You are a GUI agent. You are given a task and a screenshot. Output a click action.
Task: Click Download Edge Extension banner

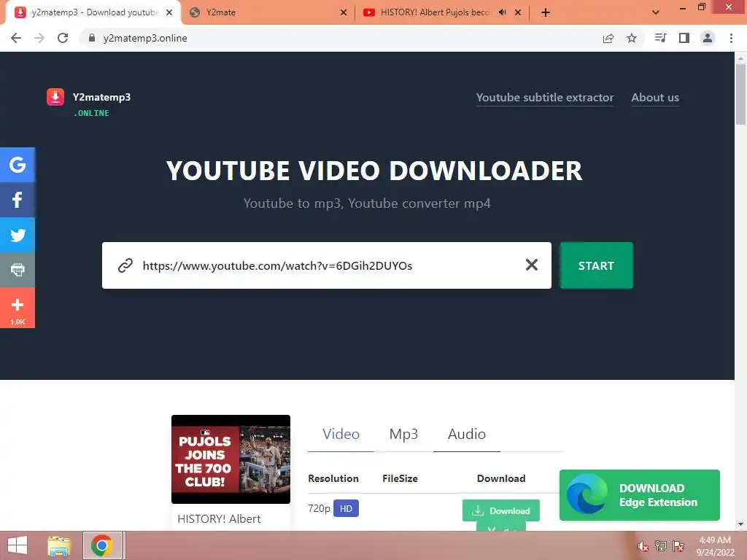[x=639, y=495]
